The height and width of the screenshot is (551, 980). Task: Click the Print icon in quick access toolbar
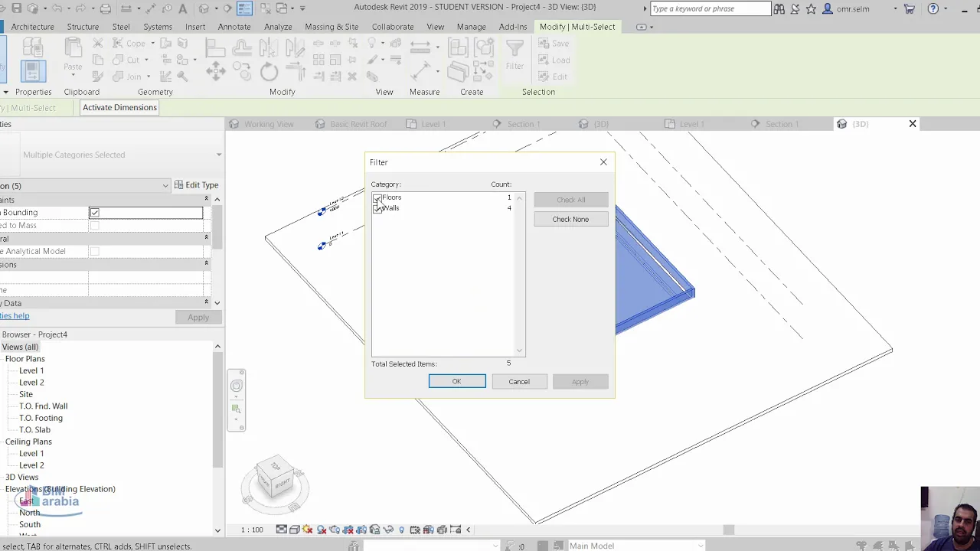(106, 8)
